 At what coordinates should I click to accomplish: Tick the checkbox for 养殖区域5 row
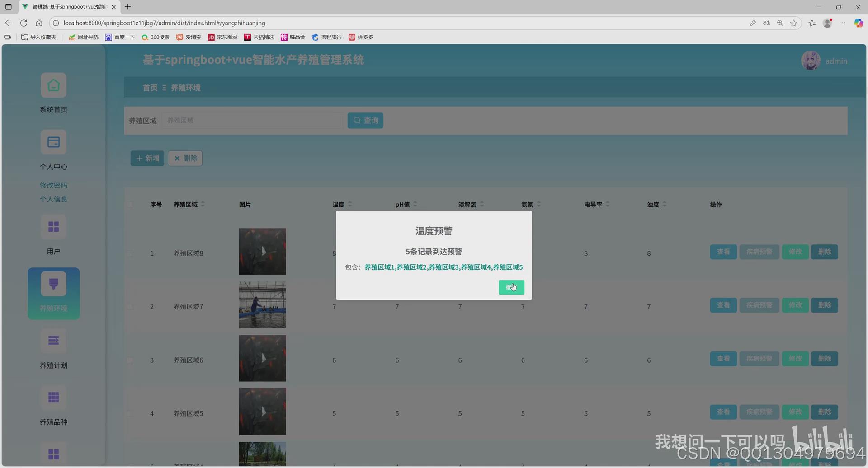coord(130,413)
